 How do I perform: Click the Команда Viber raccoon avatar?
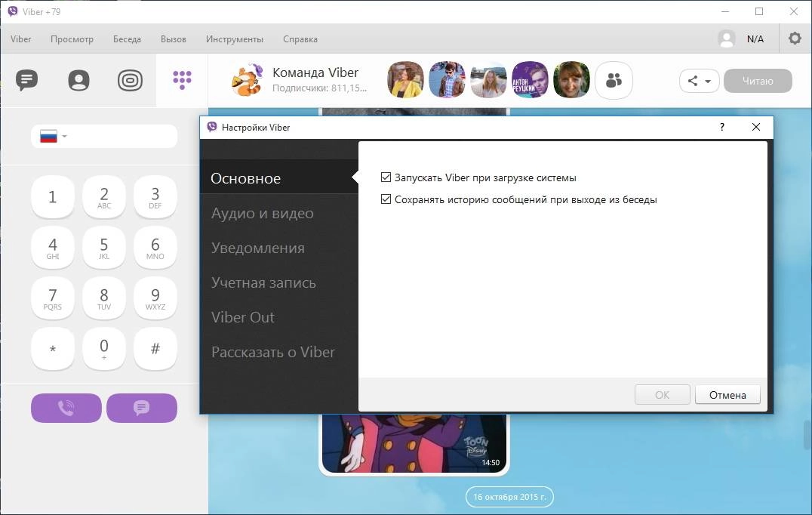click(248, 80)
